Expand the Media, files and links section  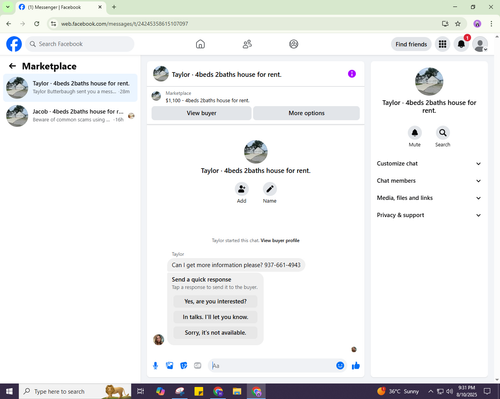coord(429,198)
